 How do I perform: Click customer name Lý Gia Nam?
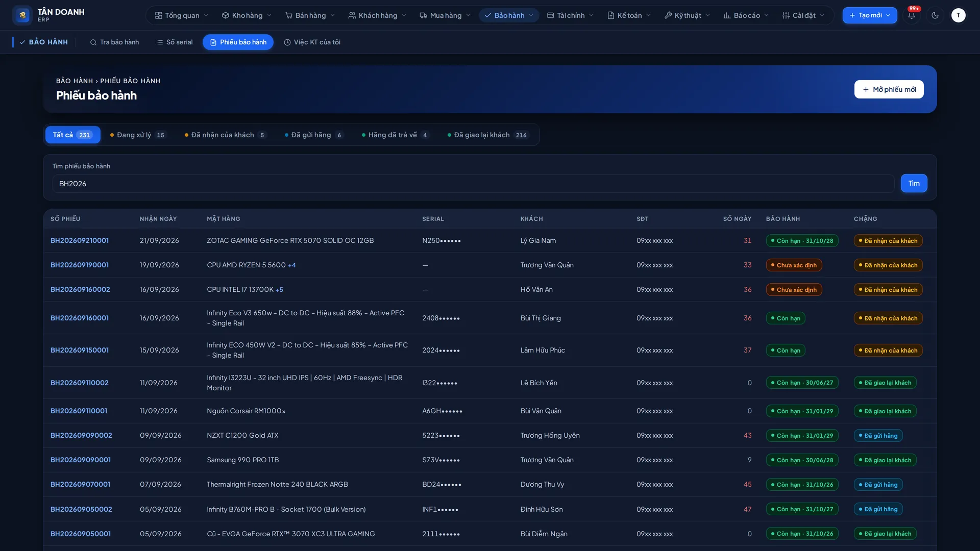pos(538,240)
